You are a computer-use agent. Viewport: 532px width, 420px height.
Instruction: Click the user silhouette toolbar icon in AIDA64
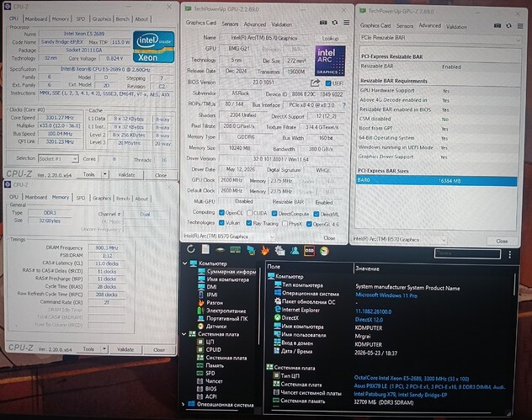(295, 251)
